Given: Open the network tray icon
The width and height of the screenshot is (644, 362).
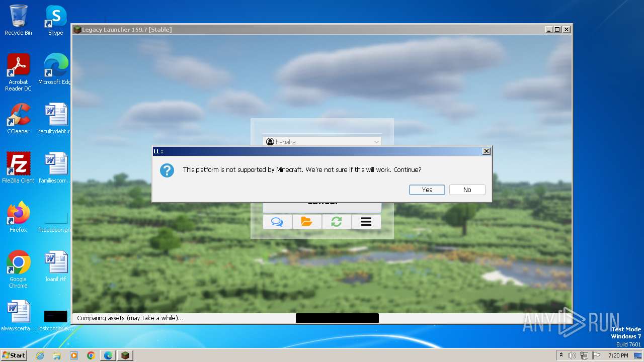Looking at the screenshot, I should [x=584, y=355].
